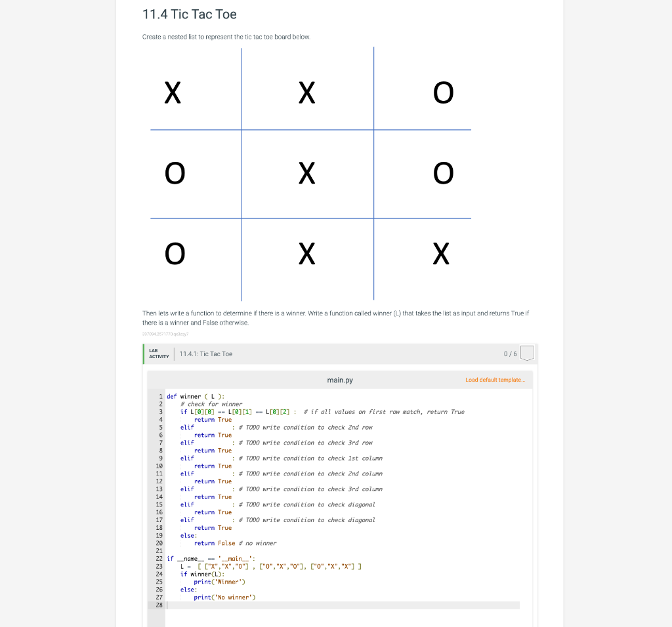This screenshot has width=672, height=627.
Task: Click the 11.4.1: Tic Tac Toe activity header
Action: 205,354
